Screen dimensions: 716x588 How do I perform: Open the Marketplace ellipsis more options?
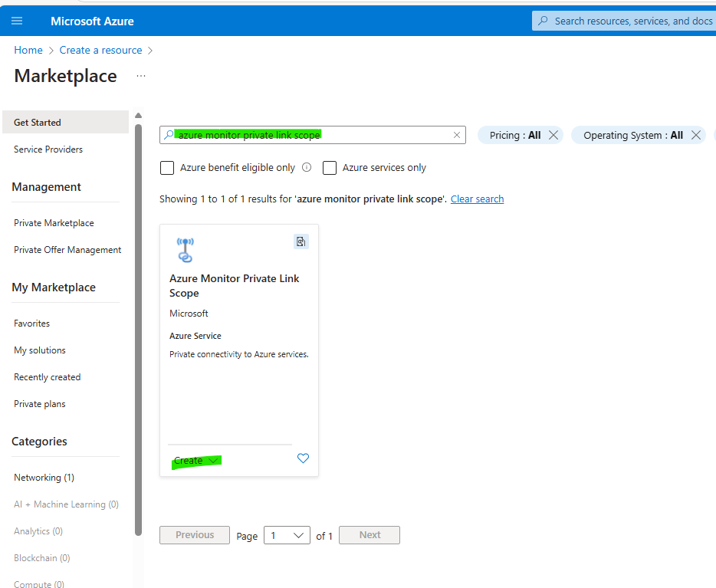tap(140, 76)
